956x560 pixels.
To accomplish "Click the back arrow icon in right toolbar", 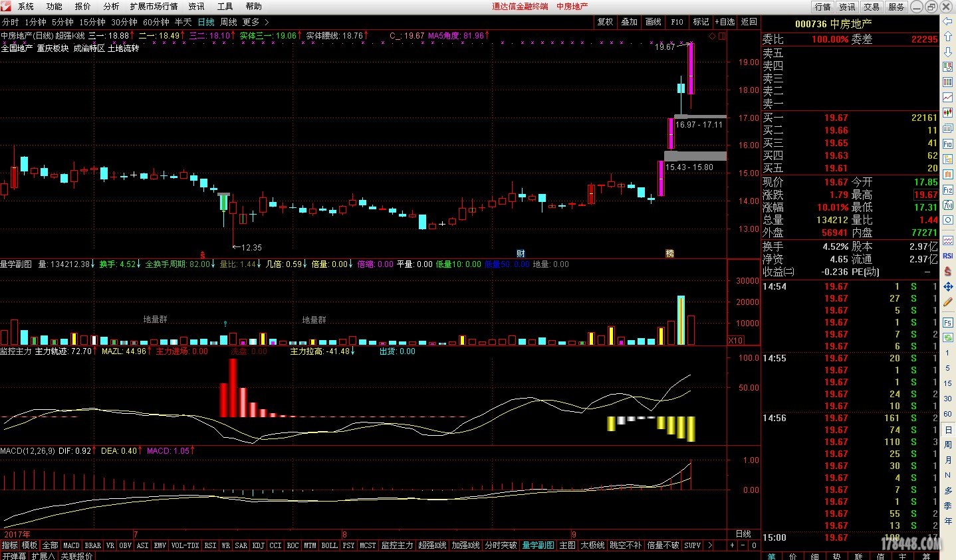I will coord(948,21).
